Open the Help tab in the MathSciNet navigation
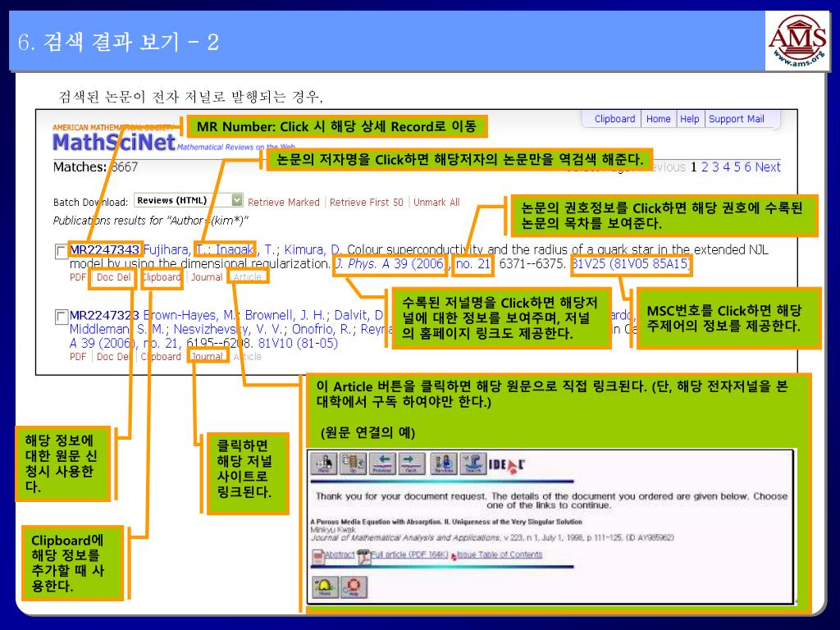This screenshot has height=630, width=840. pyautogui.click(x=689, y=119)
